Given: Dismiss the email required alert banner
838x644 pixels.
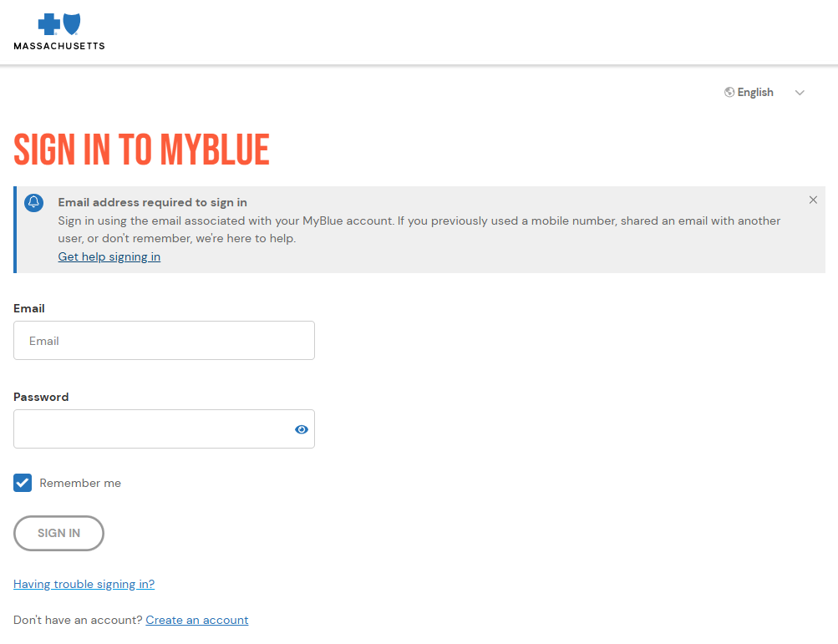Looking at the screenshot, I should click(x=813, y=200).
